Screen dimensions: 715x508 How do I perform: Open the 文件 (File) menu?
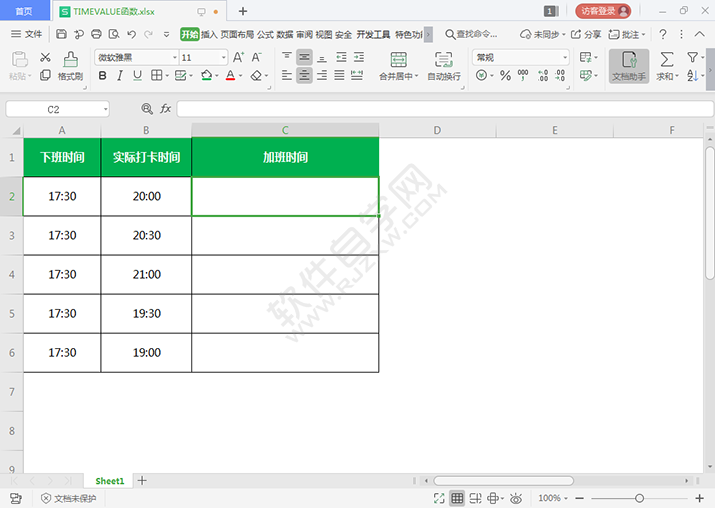[27, 34]
